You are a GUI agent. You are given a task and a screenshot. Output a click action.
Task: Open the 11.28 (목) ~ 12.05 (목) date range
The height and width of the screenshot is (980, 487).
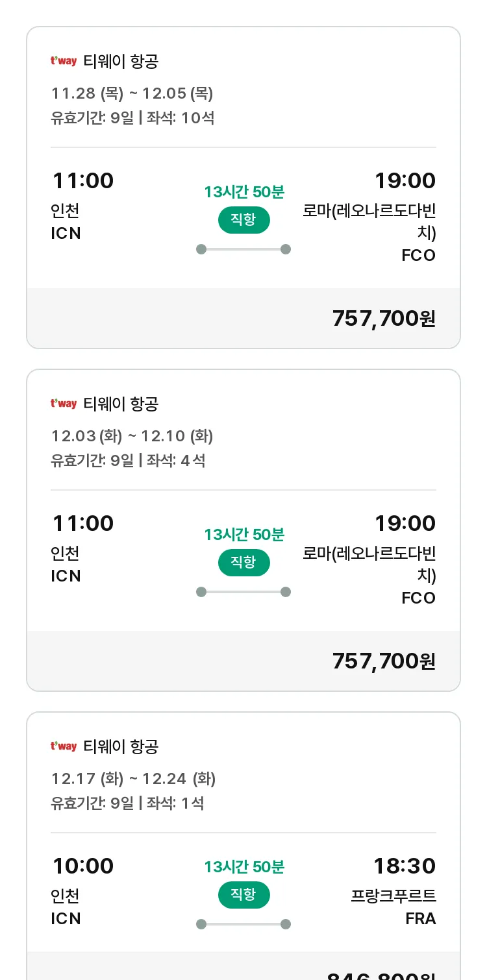(x=132, y=93)
